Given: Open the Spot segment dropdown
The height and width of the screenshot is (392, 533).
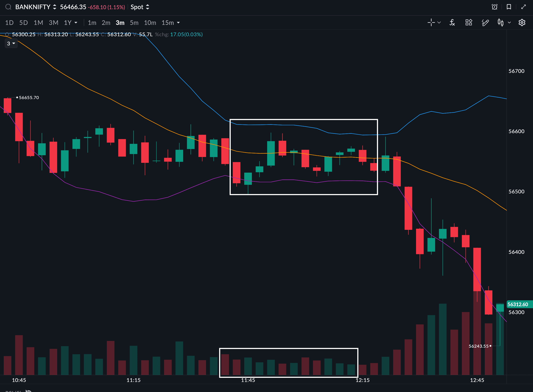Looking at the screenshot, I should (x=140, y=7).
